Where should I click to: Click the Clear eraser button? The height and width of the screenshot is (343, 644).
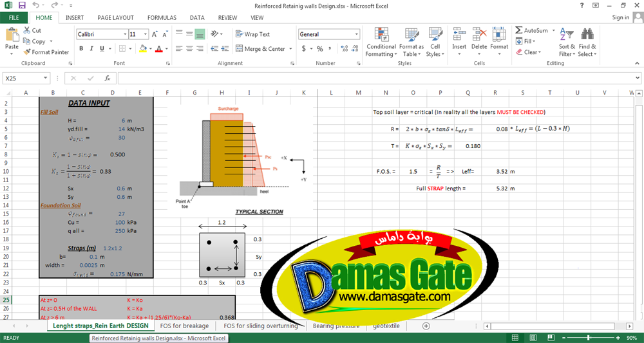coord(528,52)
